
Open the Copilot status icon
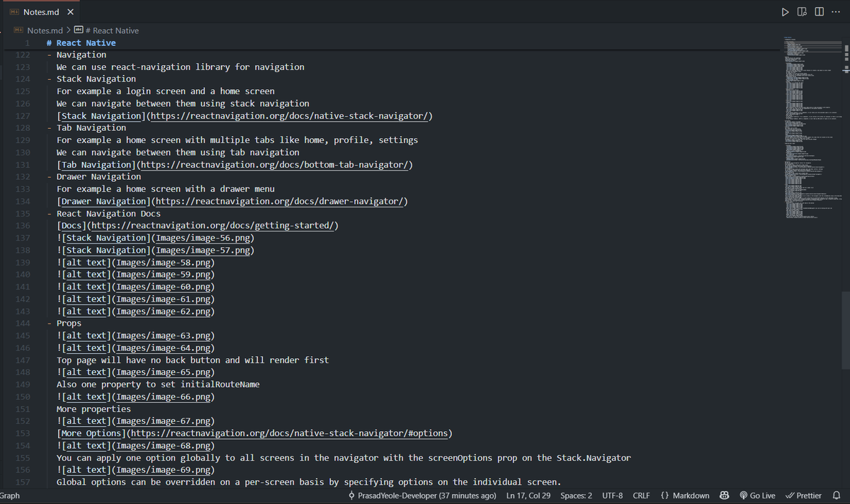click(x=725, y=496)
